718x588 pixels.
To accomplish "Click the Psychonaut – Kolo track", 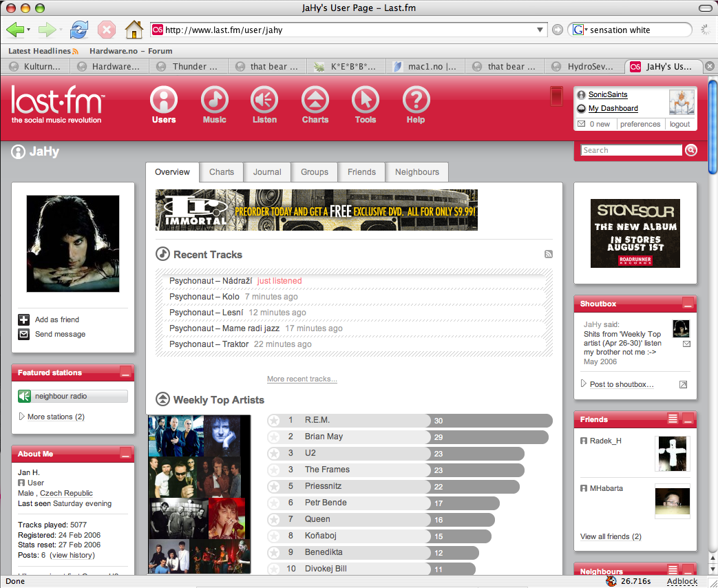I will pyautogui.click(x=204, y=297).
